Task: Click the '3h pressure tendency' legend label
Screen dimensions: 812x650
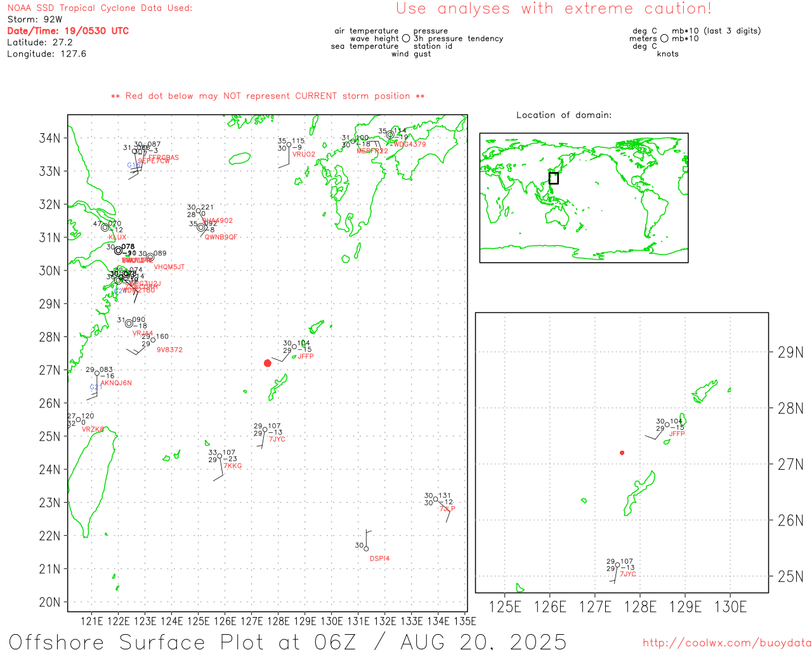Action: click(x=459, y=39)
